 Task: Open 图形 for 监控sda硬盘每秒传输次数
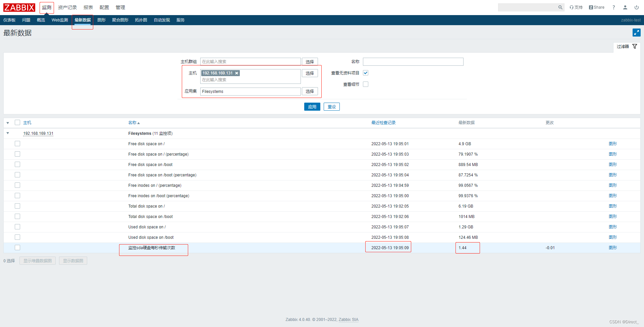pyautogui.click(x=613, y=248)
